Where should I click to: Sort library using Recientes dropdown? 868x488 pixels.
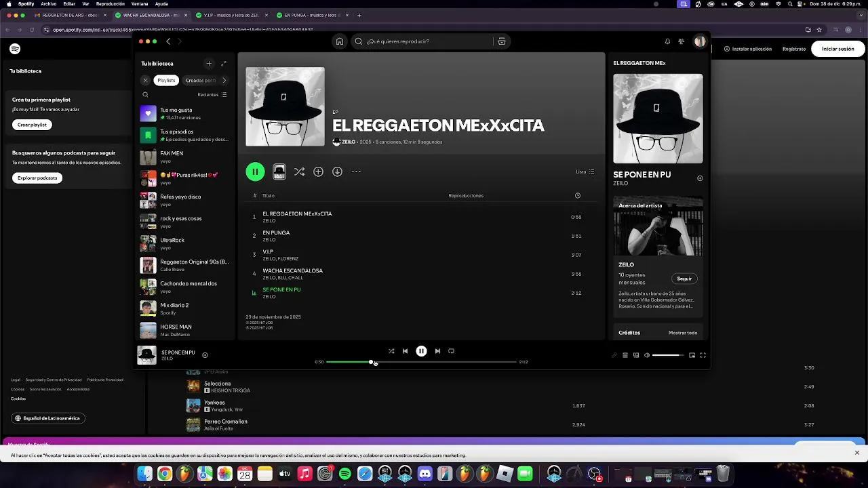point(212,95)
